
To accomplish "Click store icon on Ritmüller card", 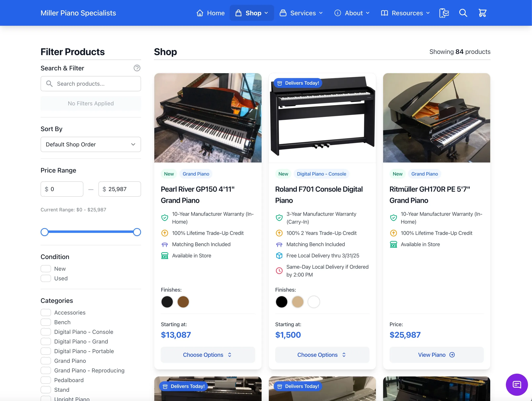I will [393, 244].
